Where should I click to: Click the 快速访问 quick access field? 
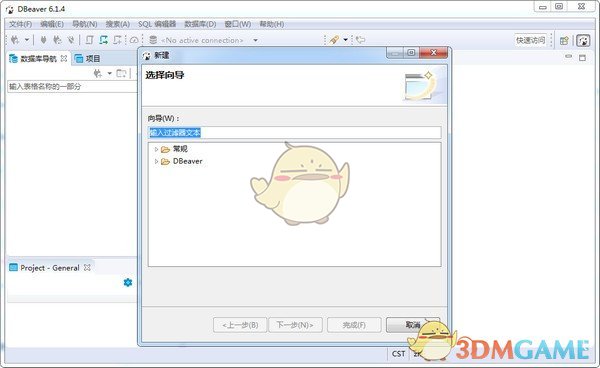point(530,40)
